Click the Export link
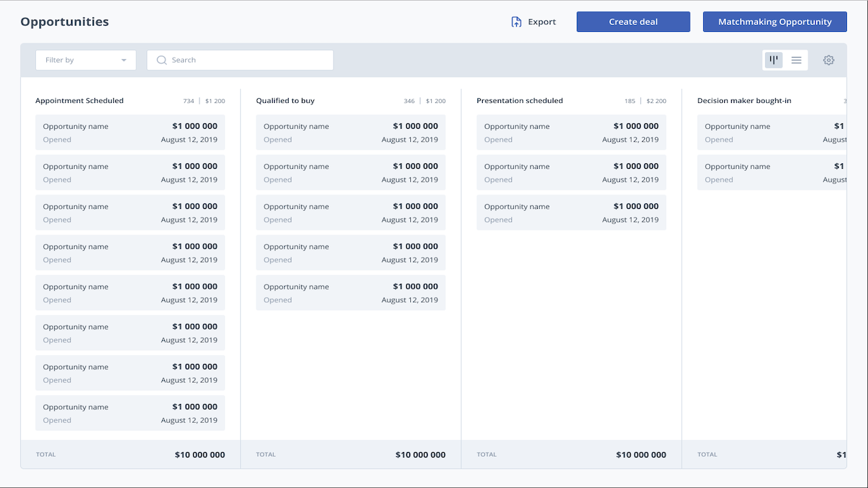 tap(542, 22)
